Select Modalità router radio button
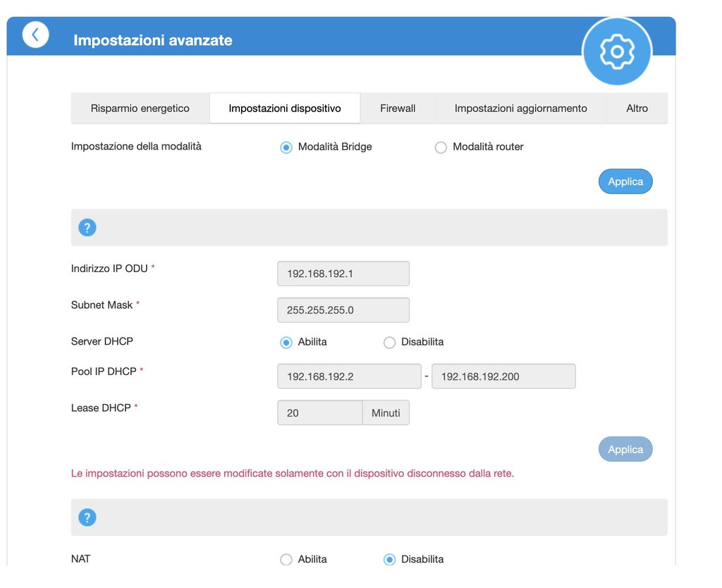The image size is (722, 588). tap(441, 147)
